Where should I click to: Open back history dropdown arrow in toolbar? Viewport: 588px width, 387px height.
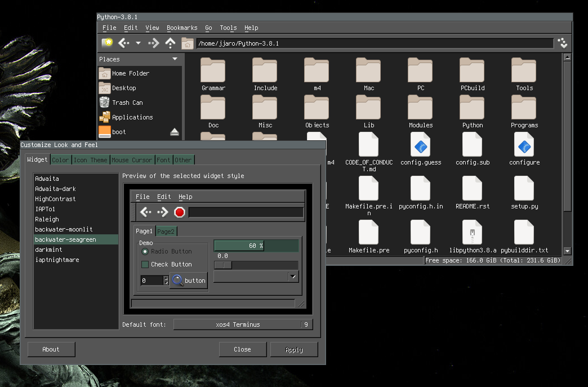[138, 43]
